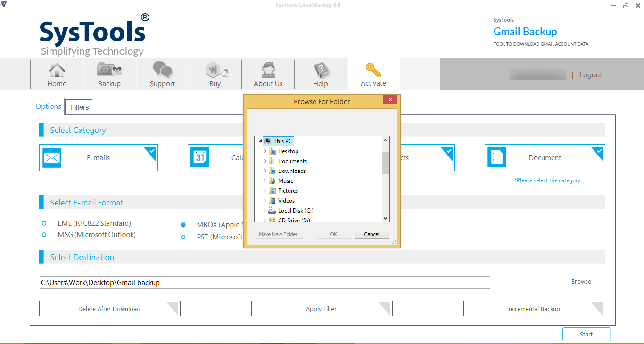Screen dimensions: 644x344
Task: Expand the Downloads tree node
Action: (265, 171)
